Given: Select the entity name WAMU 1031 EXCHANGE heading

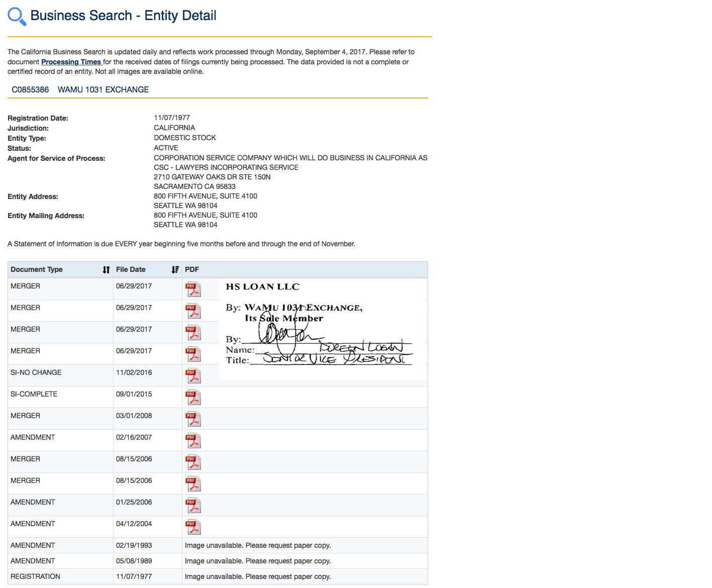Looking at the screenshot, I should point(103,89).
